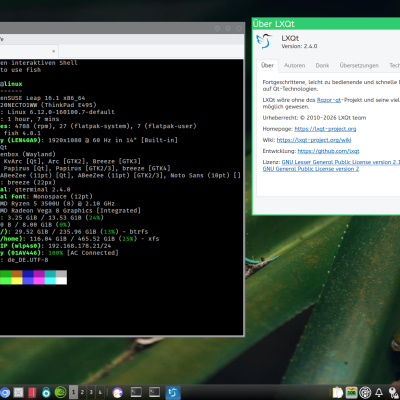
Task: Click the '[AC Connected]' battery text
Action: pyautogui.click(x=92, y=253)
